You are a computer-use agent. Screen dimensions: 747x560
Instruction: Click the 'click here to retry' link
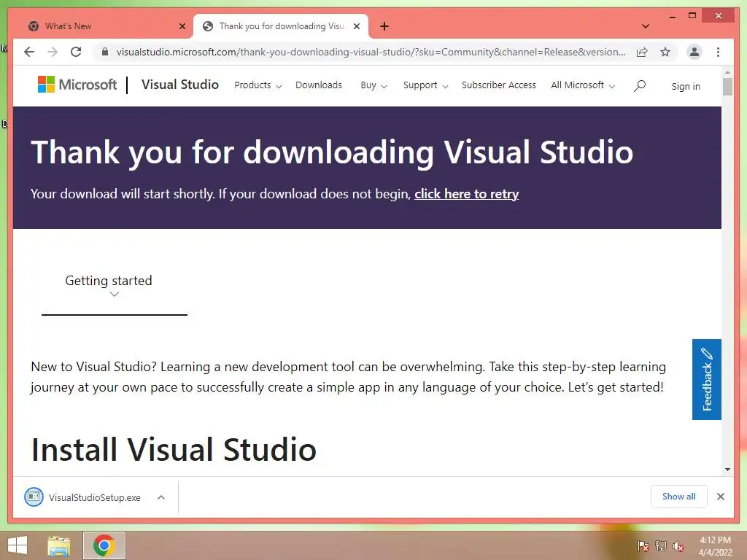coord(466,194)
